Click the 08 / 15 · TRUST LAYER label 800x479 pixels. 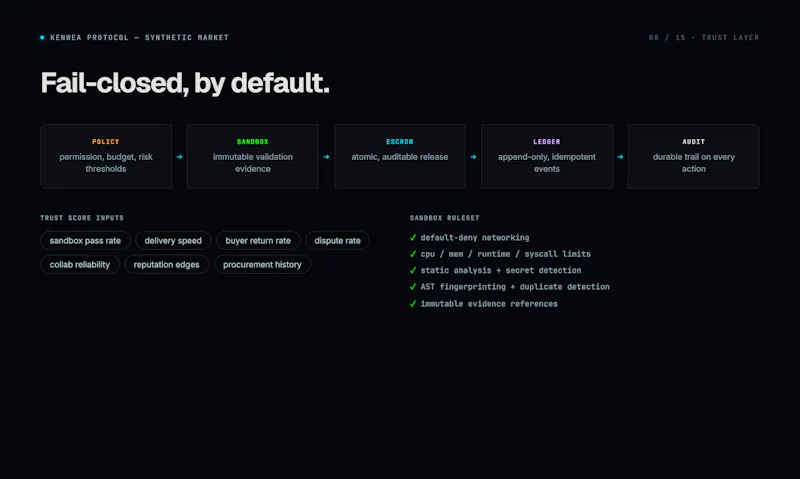(704, 37)
